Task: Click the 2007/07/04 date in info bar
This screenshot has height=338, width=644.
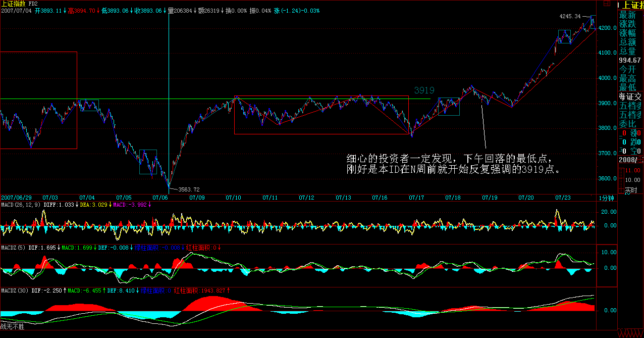Action: pos(16,11)
